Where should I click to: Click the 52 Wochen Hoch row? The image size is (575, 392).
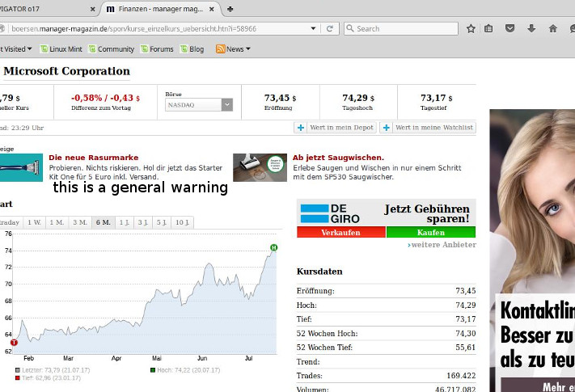point(386,333)
